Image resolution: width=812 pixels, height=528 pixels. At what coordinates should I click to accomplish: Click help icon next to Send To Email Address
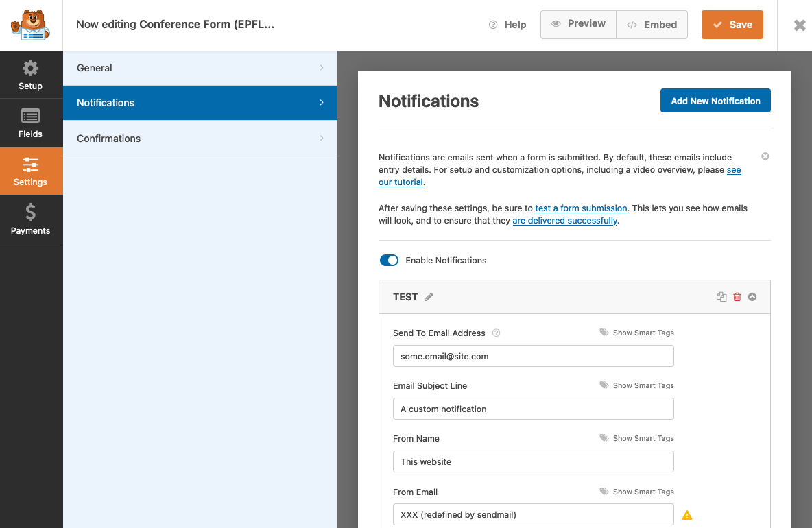497,333
